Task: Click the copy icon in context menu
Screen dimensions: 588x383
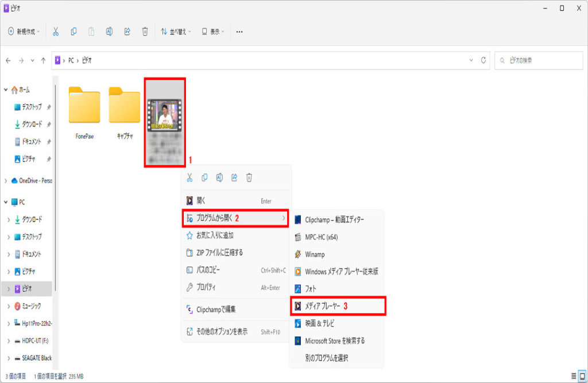Action: point(204,178)
